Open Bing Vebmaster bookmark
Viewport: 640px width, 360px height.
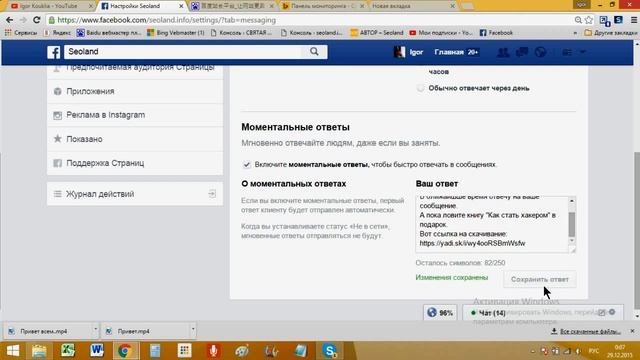[x=176, y=33]
